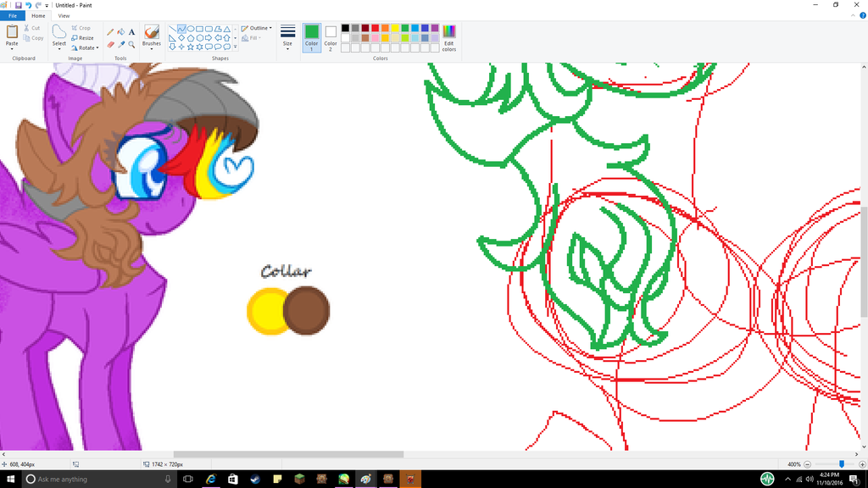Viewport: 868px width, 488px height.
Task: Choose the Down arrow shape
Action: [x=172, y=47]
